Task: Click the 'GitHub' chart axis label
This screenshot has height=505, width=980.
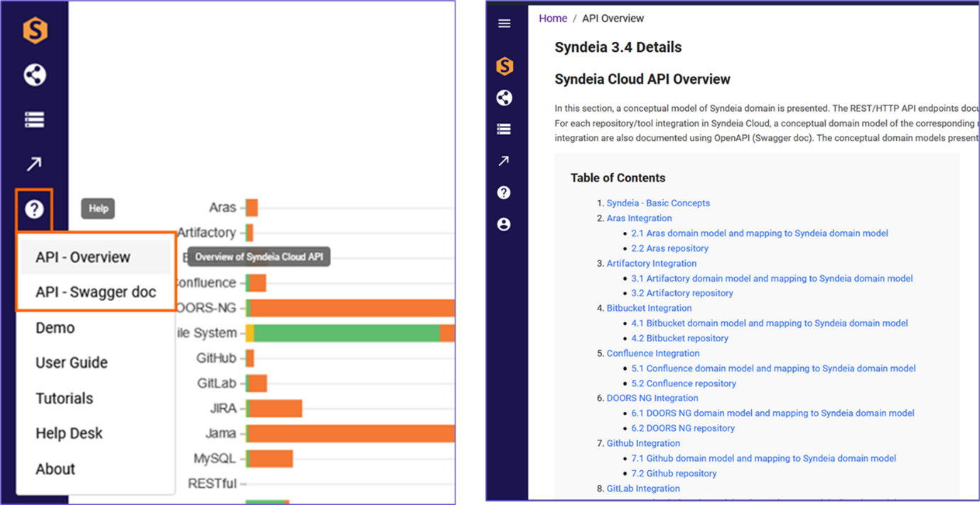Action: [x=217, y=358]
